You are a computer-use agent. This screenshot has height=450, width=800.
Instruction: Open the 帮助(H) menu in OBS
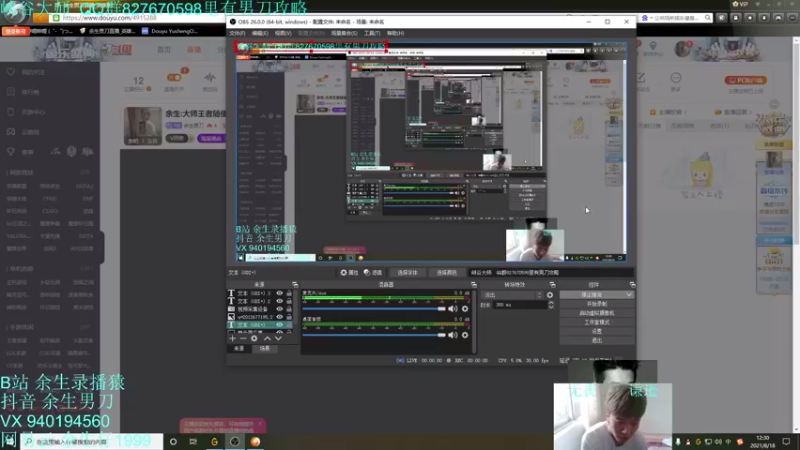click(395, 33)
